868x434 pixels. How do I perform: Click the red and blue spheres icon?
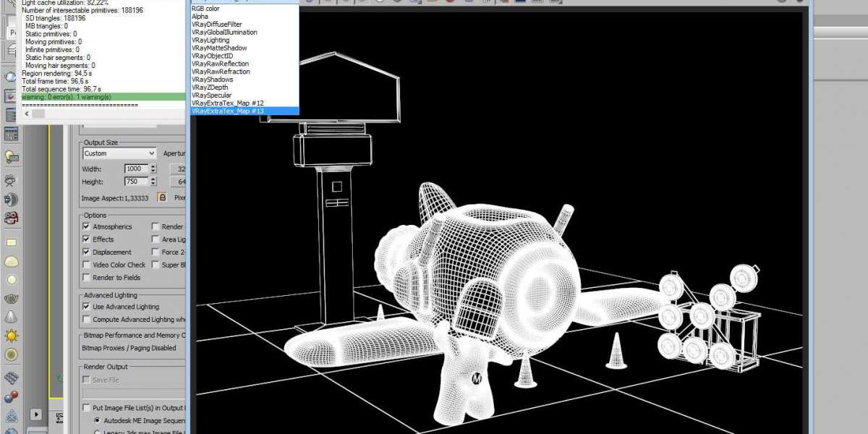click(11, 396)
